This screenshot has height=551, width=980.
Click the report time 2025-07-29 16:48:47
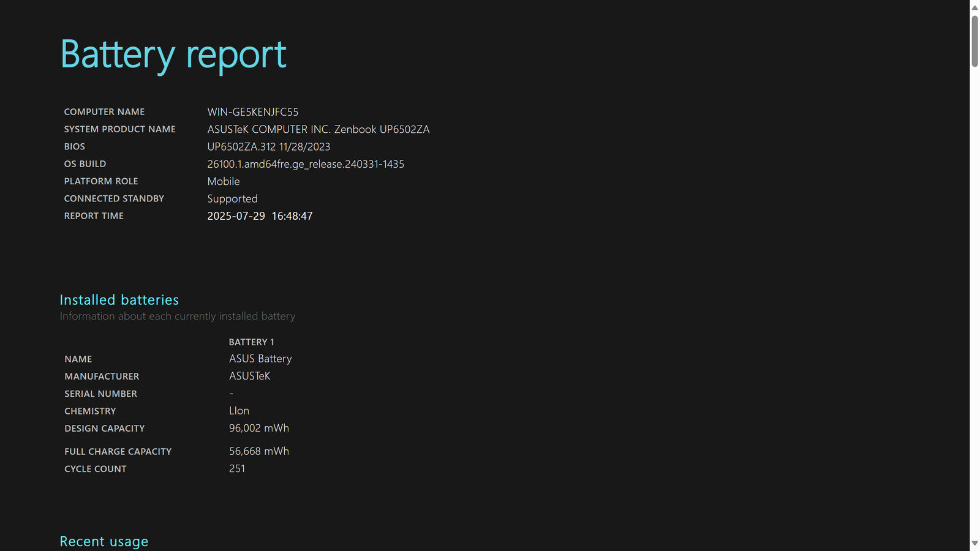pos(260,216)
